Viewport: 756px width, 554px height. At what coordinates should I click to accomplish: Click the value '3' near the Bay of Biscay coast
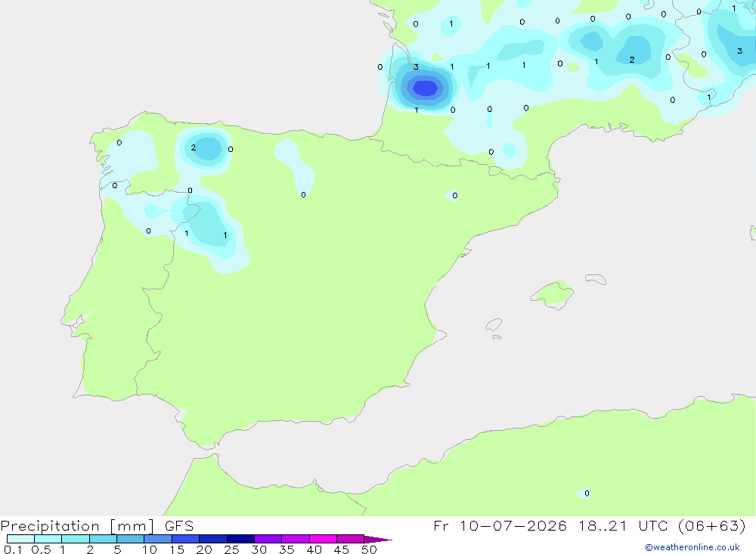click(x=416, y=67)
